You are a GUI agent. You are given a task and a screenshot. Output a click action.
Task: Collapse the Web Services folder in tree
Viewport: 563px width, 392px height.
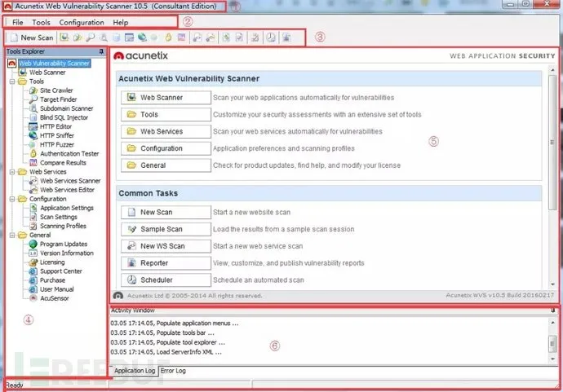pyautogui.click(x=12, y=172)
